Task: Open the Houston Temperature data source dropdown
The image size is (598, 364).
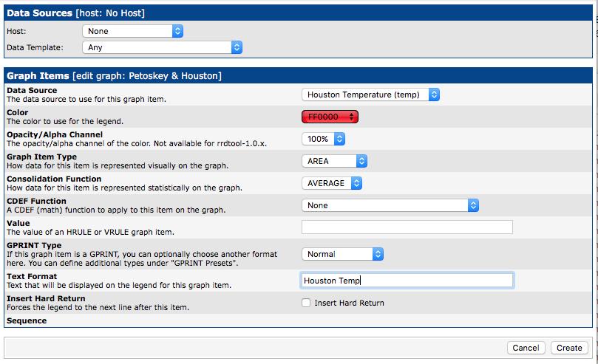Action: point(370,95)
